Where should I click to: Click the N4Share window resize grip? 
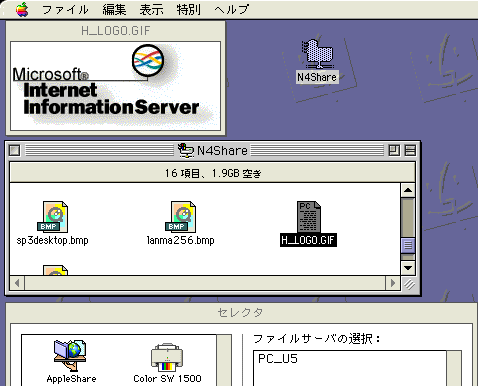[409, 284]
